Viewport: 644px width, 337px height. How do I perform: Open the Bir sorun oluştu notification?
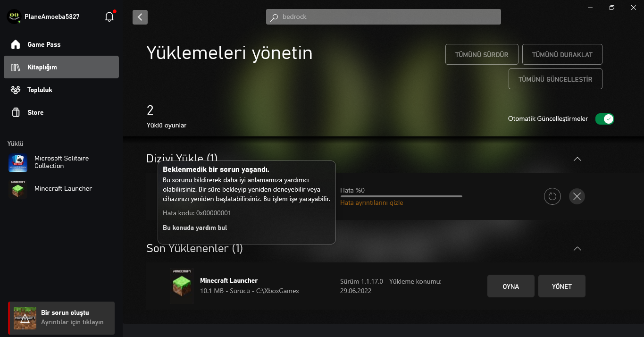[61, 318]
